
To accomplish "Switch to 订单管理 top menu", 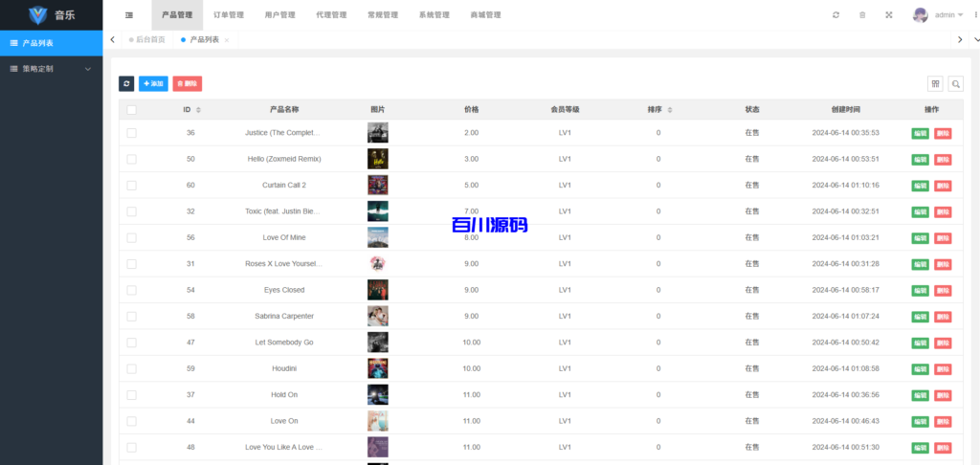I will tap(229, 15).
